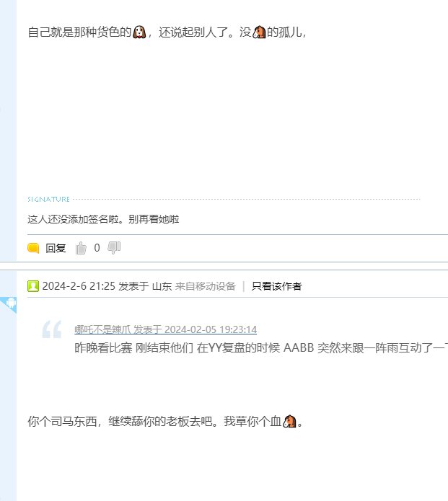Give the first post a thumbs up
Image resolution: width=448 pixels, height=501 pixels.
coord(81,248)
